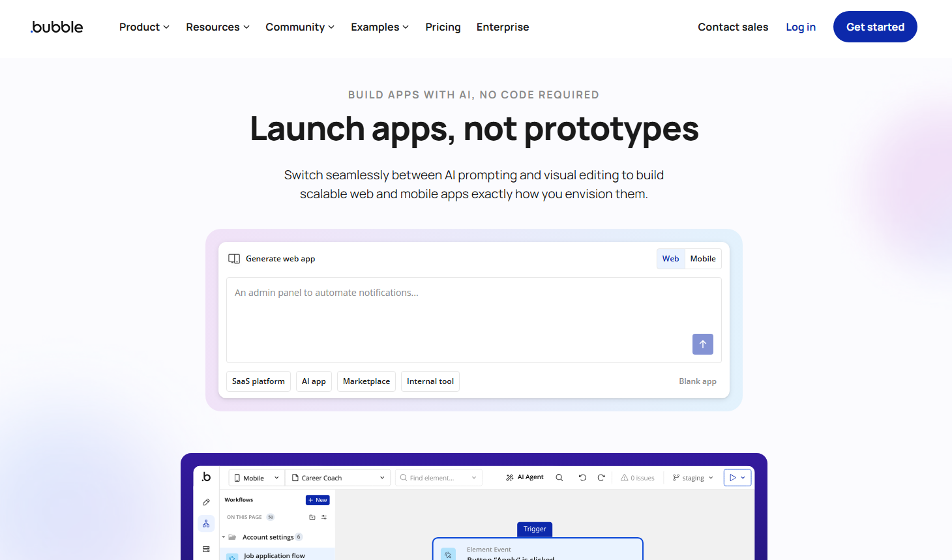Collapse the Account settings folder
The width and height of the screenshot is (952, 560).
224,537
